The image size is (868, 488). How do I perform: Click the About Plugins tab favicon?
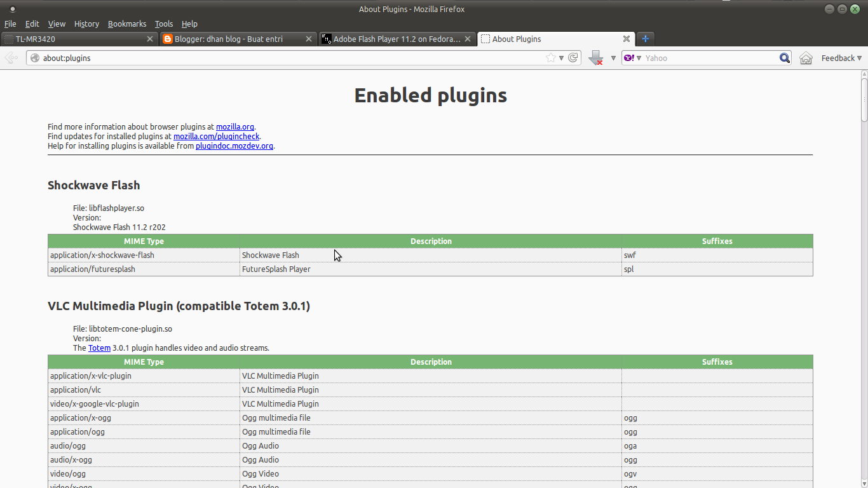point(485,39)
